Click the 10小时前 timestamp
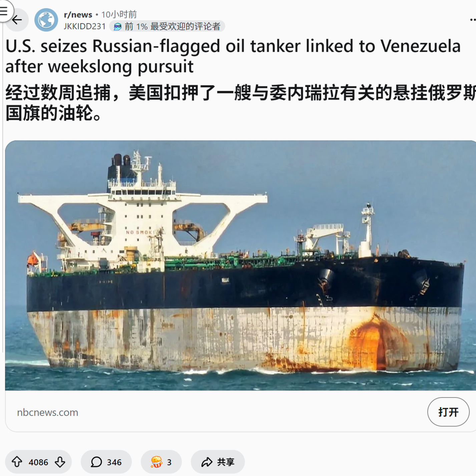The height and width of the screenshot is (476, 476). click(119, 15)
